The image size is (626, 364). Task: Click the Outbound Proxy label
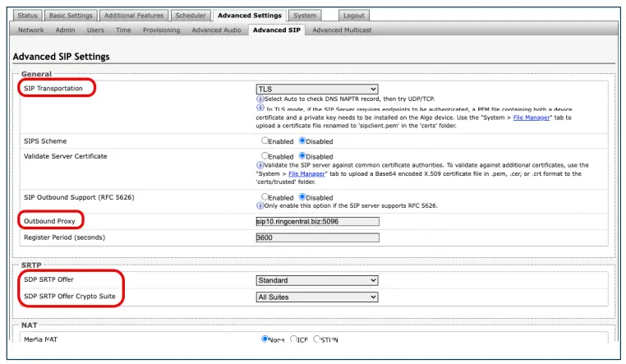(49, 221)
